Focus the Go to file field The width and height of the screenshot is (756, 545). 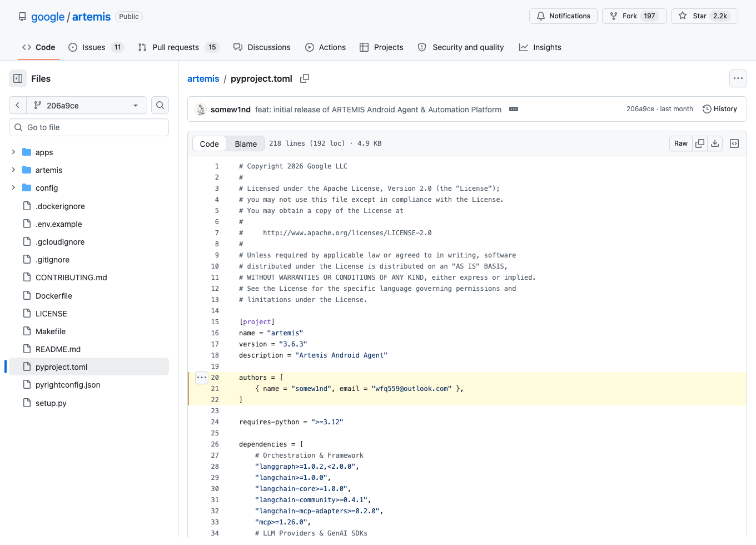[89, 127]
